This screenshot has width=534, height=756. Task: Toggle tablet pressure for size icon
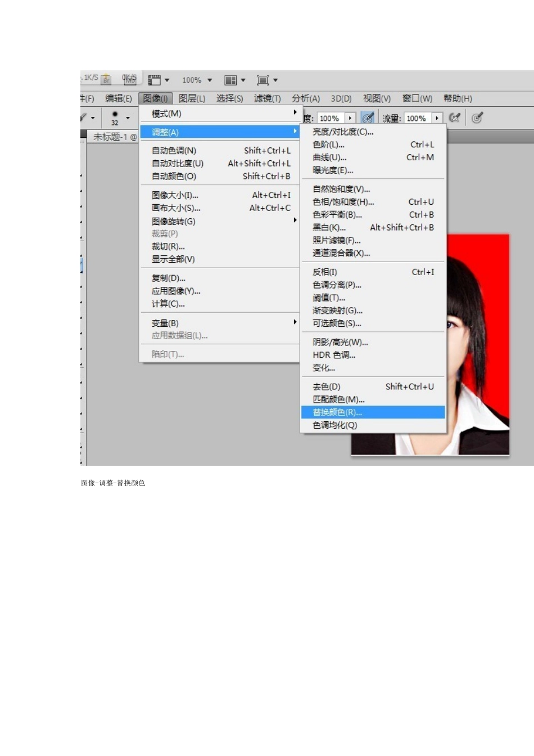point(477,118)
